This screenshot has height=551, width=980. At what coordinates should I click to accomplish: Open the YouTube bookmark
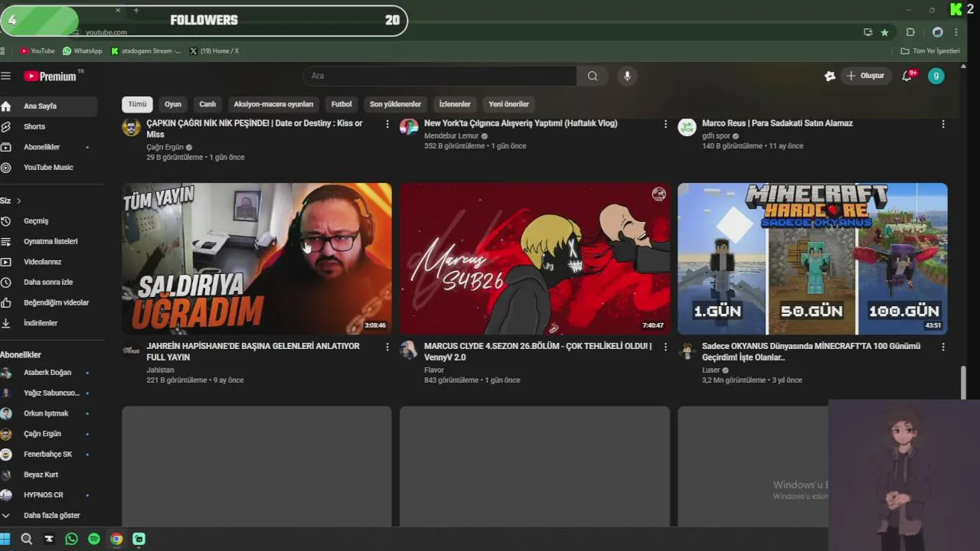click(x=38, y=51)
